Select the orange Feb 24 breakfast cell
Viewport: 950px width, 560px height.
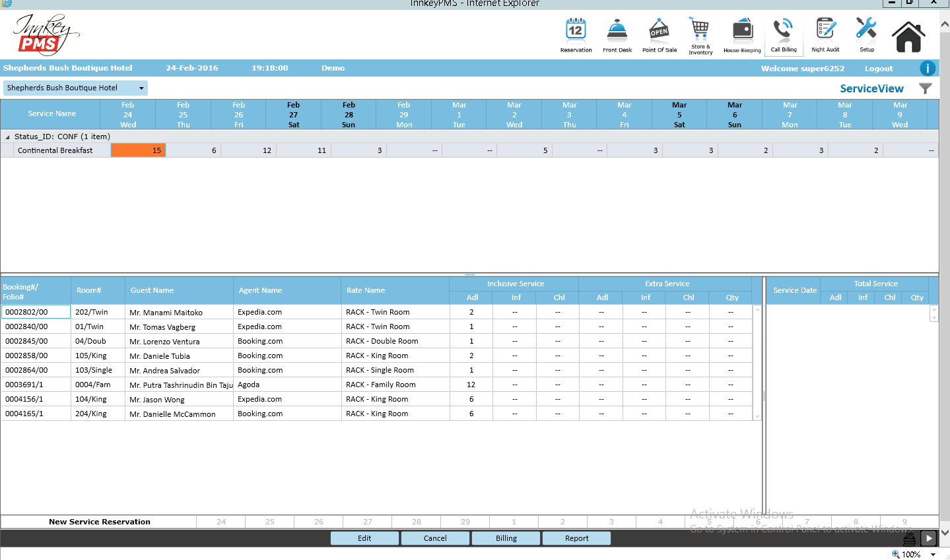tap(138, 150)
